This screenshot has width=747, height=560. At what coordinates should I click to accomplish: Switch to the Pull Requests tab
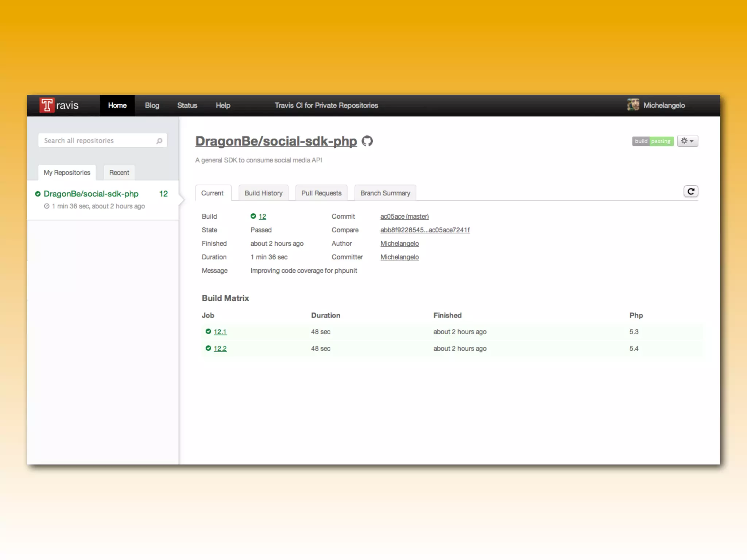pos(321,193)
